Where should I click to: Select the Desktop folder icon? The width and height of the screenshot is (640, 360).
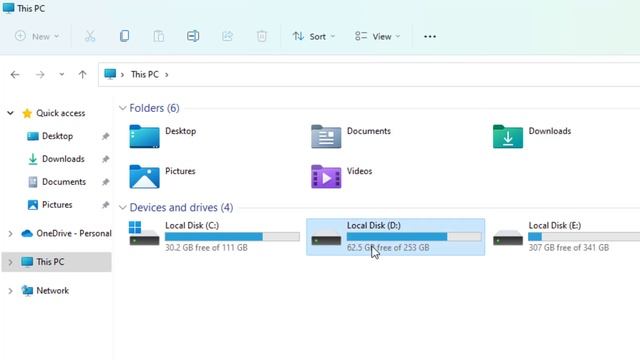[144, 137]
